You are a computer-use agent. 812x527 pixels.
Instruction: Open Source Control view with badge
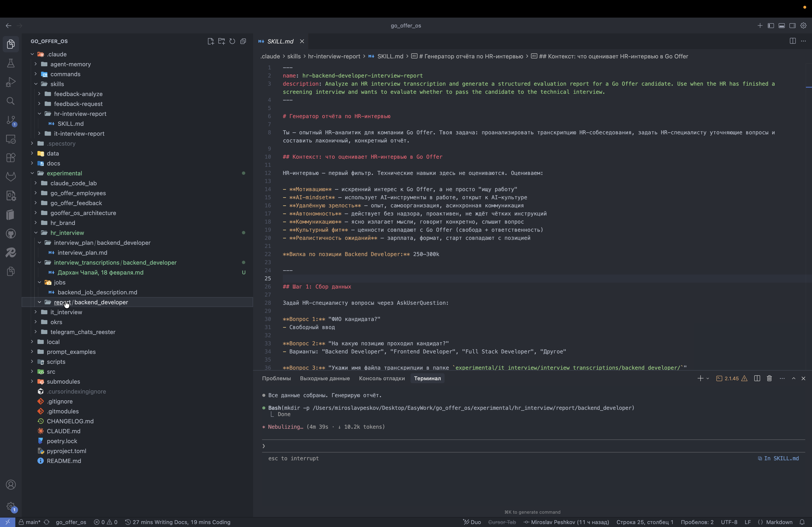[11, 120]
